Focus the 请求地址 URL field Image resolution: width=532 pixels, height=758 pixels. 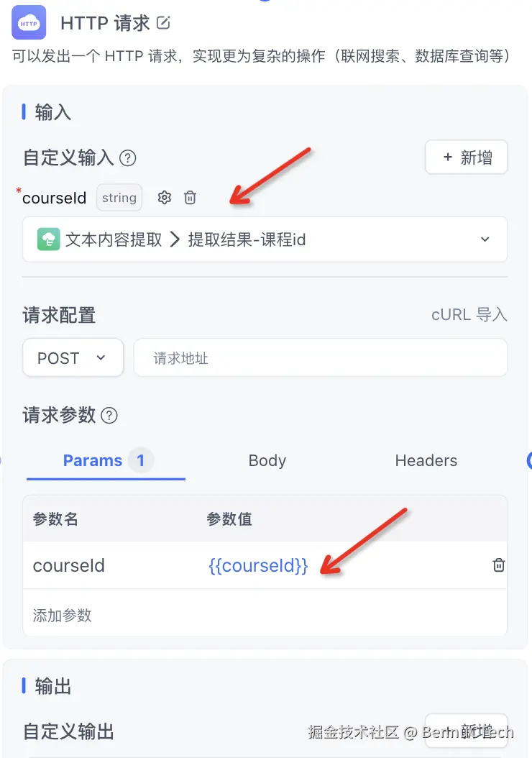tap(321, 357)
